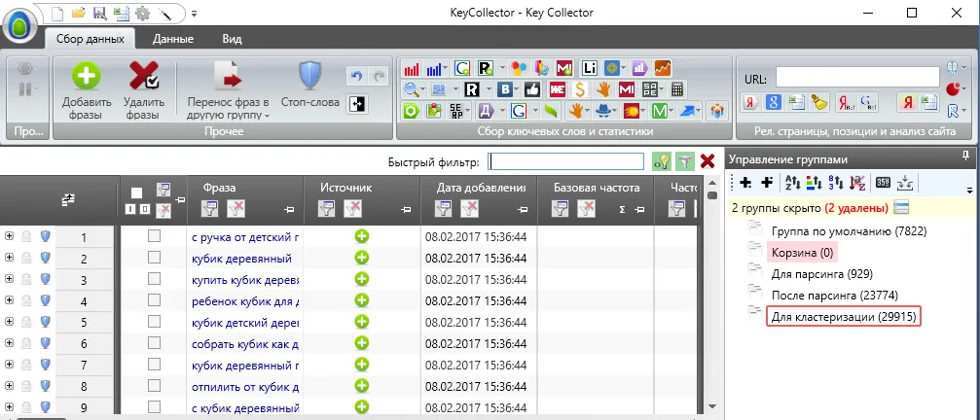
Task: Click the black-white column arrows icon
Action: coord(359,104)
